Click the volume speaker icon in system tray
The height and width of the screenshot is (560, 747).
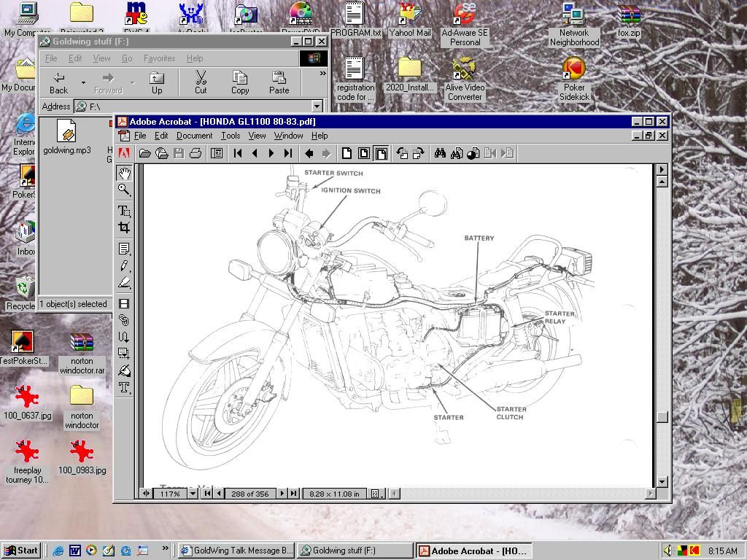pos(668,551)
